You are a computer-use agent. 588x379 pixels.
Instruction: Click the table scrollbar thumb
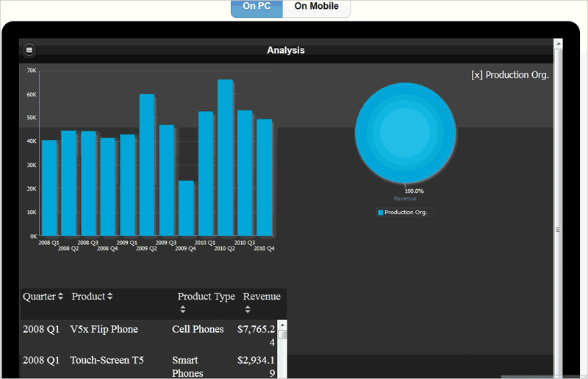tap(282, 334)
